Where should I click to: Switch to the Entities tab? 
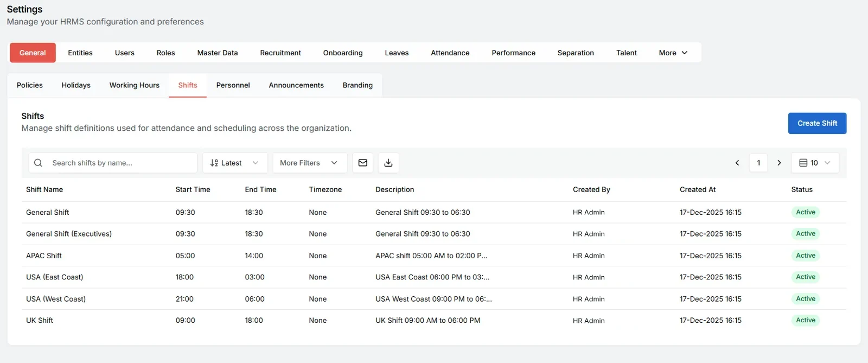pos(80,53)
